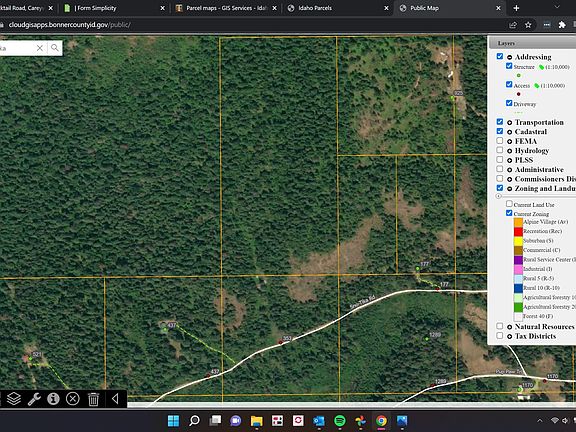Clear the search box text
The image size is (576, 432).
point(40,48)
